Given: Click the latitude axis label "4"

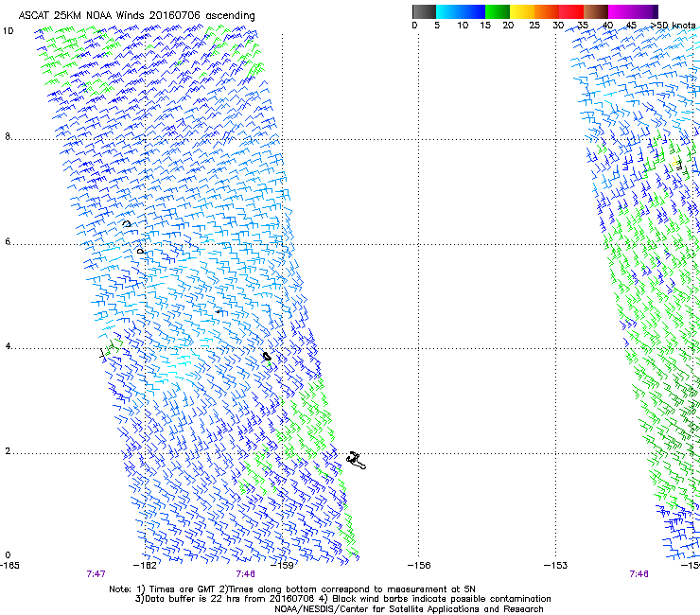Looking at the screenshot, I should (8, 346).
